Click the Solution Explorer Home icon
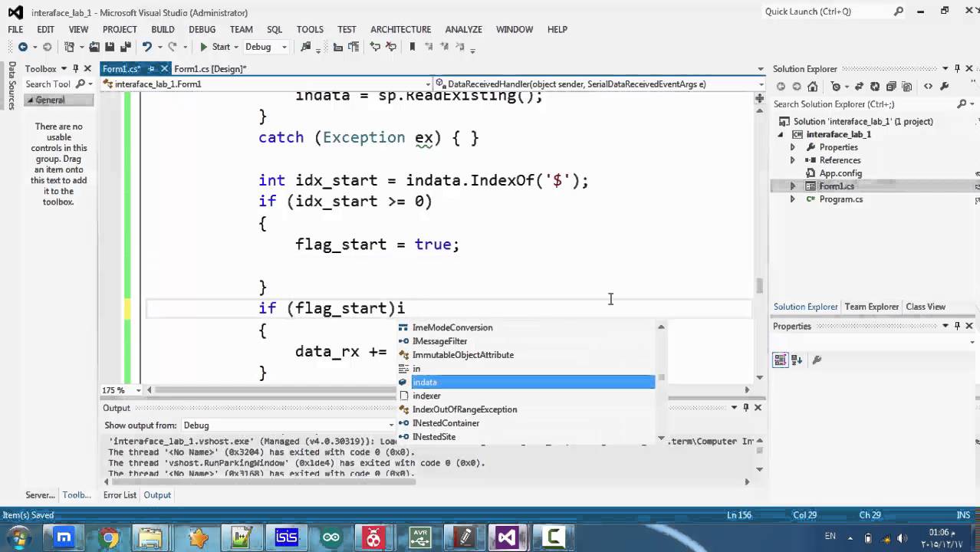 tap(813, 87)
